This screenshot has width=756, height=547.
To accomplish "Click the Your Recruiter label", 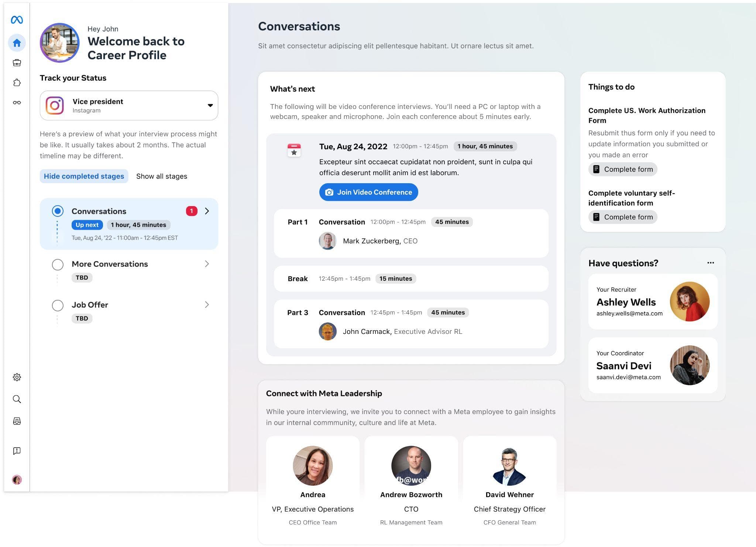I will click(616, 290).
